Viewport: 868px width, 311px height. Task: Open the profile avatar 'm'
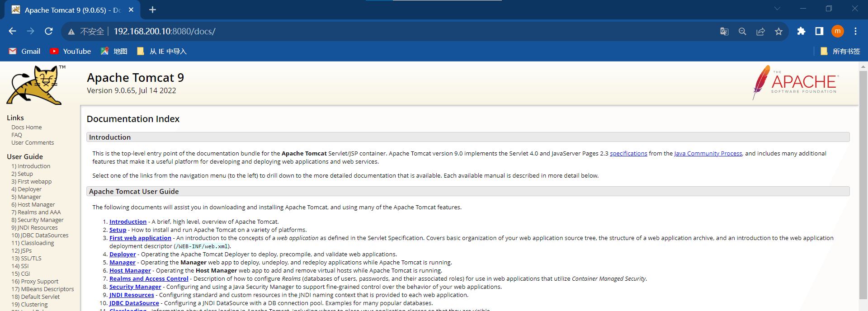[838, 31]
